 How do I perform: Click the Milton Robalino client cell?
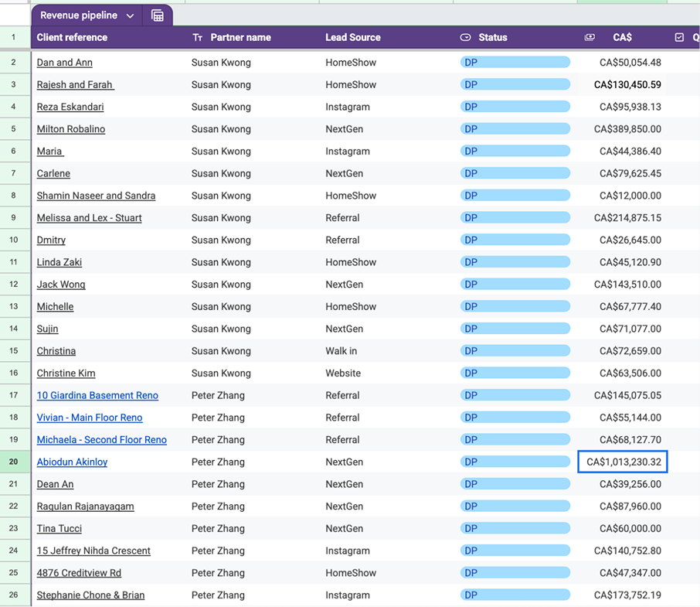[x=108, y=129]
